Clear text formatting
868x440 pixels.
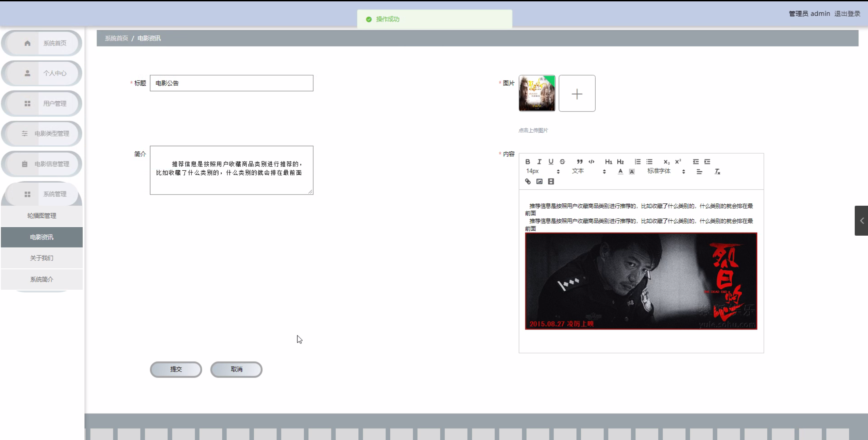(x=717, y=171)
